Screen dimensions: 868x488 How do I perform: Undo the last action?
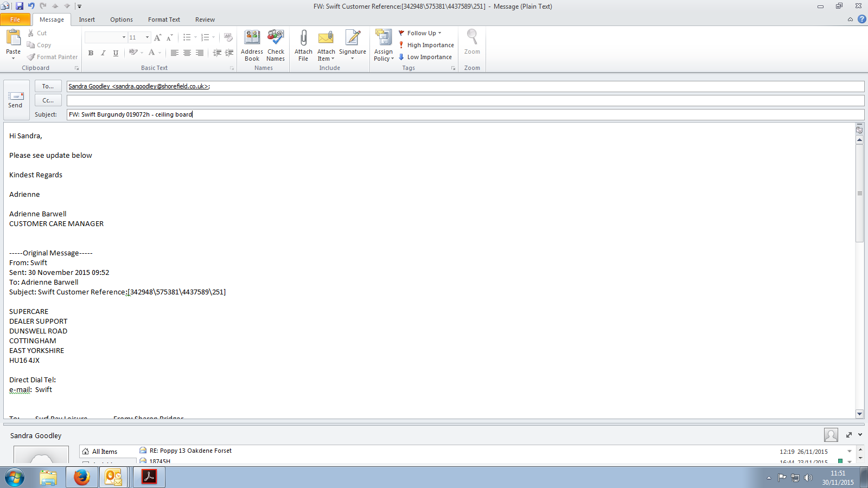click(31, 6)
